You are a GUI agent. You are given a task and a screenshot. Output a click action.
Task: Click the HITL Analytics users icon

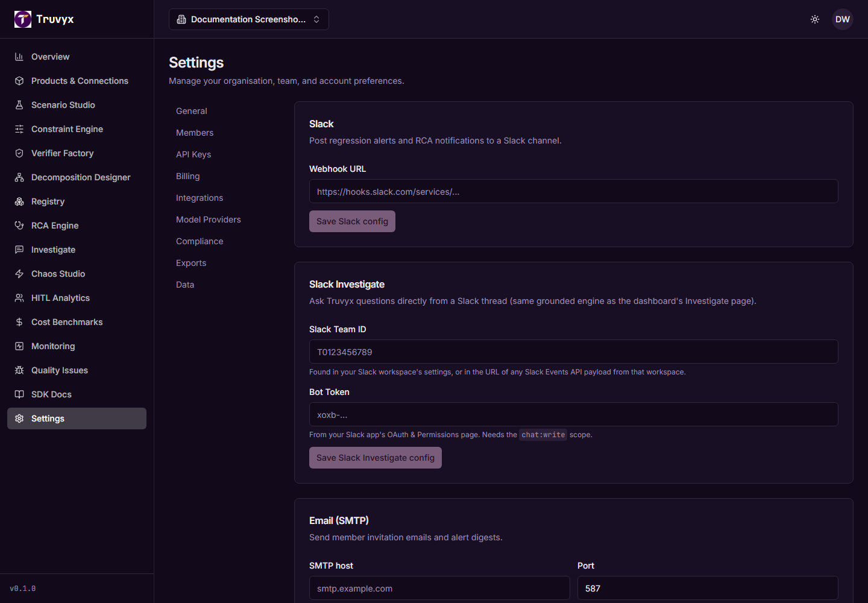point(19,298)
